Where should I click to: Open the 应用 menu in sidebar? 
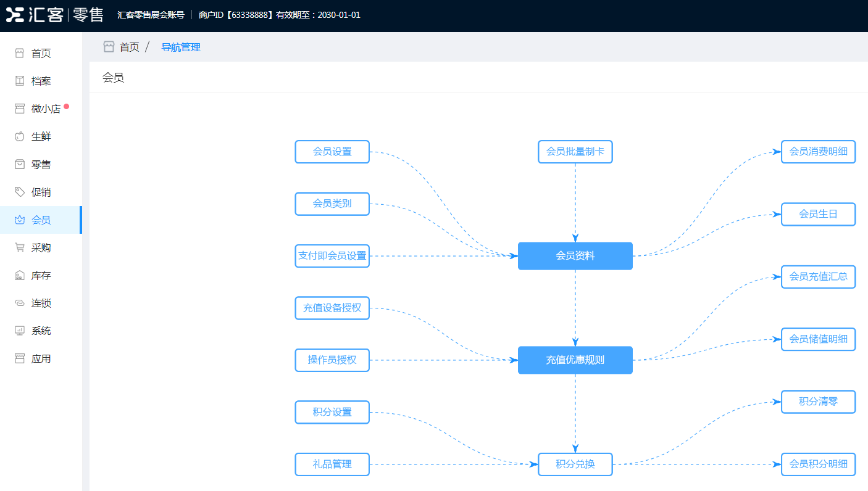point(41,359)
